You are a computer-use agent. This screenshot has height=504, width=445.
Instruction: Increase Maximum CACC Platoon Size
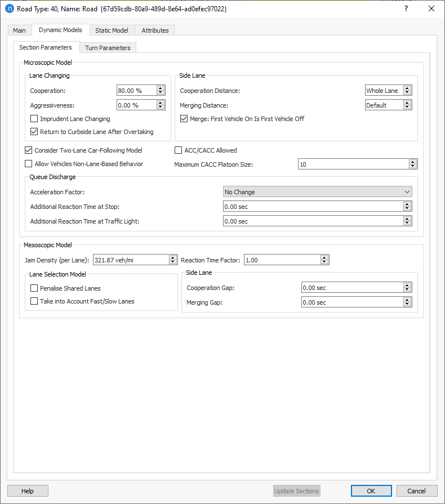point(413,162)
